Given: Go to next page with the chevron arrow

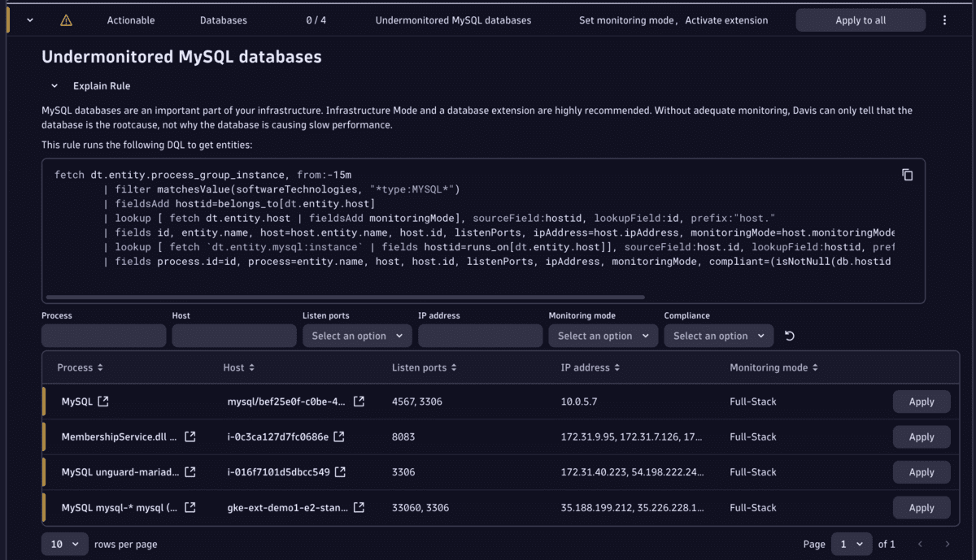Looking at the screenshot, I should pyautogui.click(x=948, y=544).
